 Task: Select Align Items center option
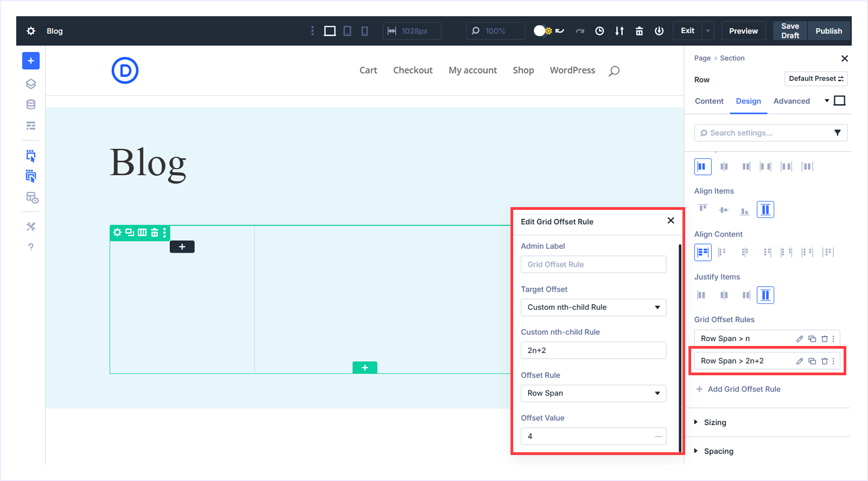pos(724,209)
